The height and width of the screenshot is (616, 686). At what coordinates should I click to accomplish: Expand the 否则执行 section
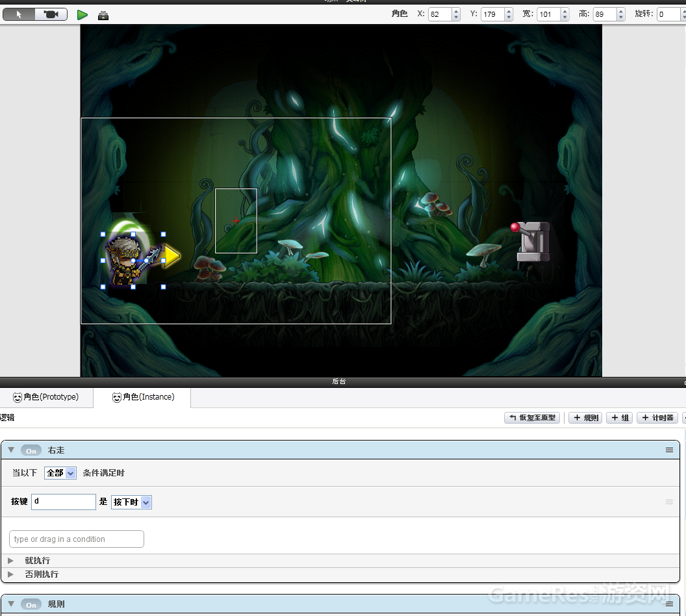coord(10,574)
